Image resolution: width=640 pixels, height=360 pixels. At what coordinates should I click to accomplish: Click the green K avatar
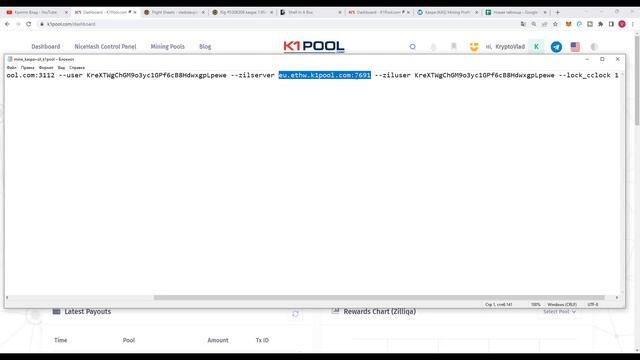click(536, 47)
